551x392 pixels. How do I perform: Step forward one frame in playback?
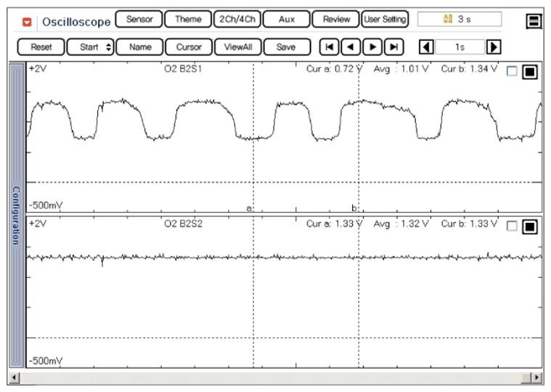point(372,47)
